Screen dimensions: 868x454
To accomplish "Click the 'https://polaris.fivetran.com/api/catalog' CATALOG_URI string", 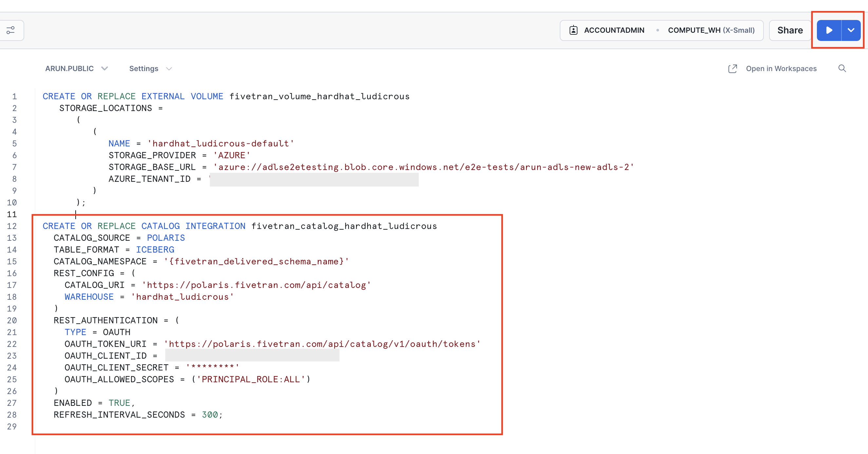I will click(256, 285).
